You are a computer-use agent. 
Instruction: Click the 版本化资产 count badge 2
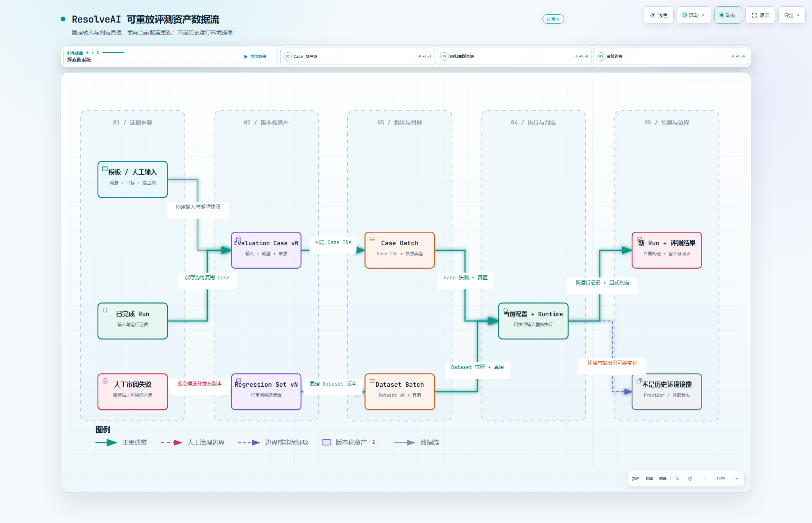click(x=373, y=443)
